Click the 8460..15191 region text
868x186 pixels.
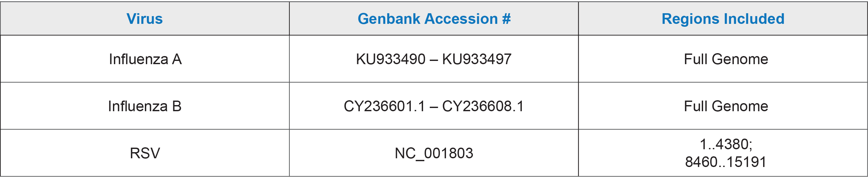pyautogui.click(x=726, y=162)
